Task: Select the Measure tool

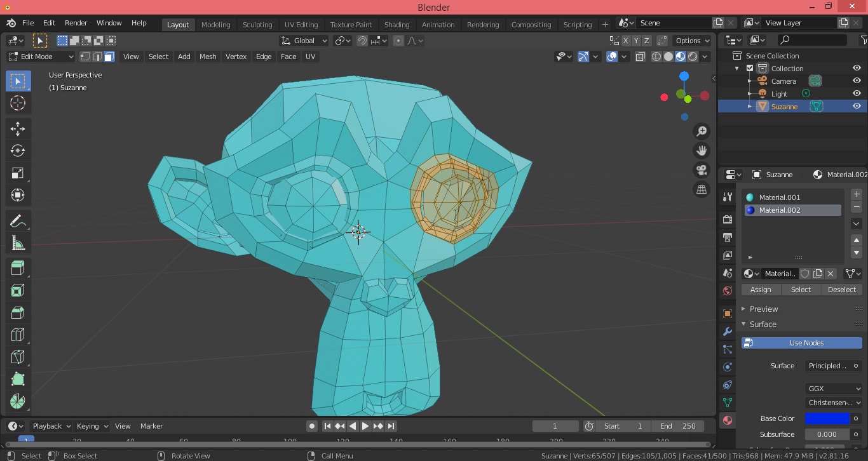Action: point(18,243)
